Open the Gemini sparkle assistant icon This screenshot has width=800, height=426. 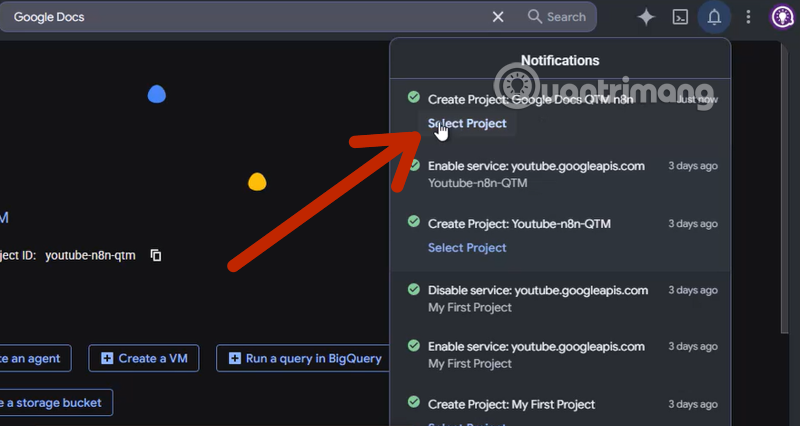[646, 17]
